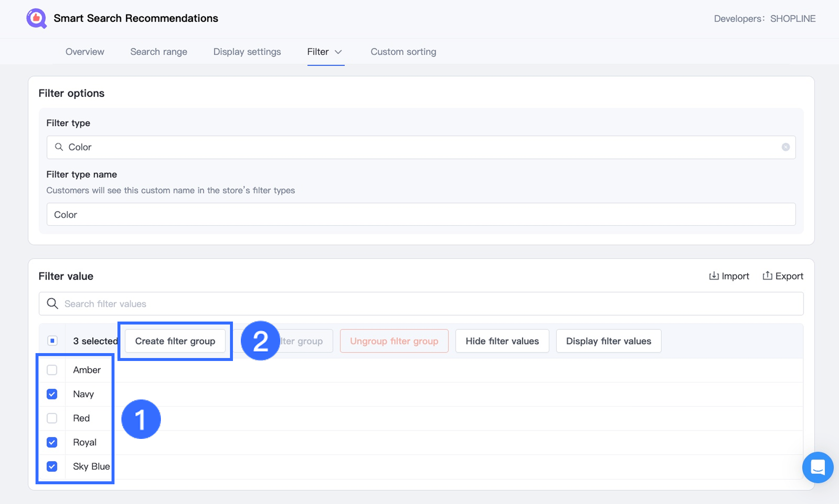Click the magnifier in filter type field
This screenshot has width=839, height=504.
(59, 147)
